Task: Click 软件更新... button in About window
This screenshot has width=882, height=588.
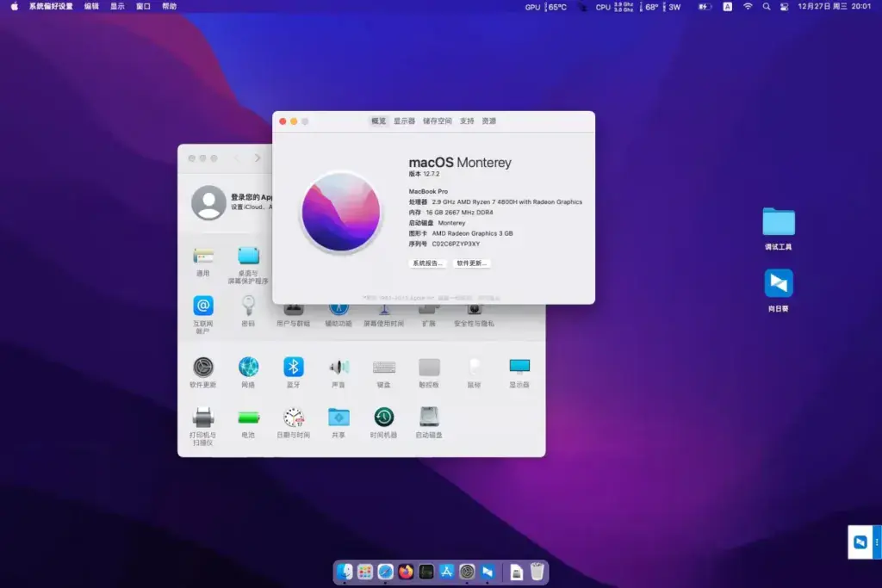Action: tap(471, 263)
